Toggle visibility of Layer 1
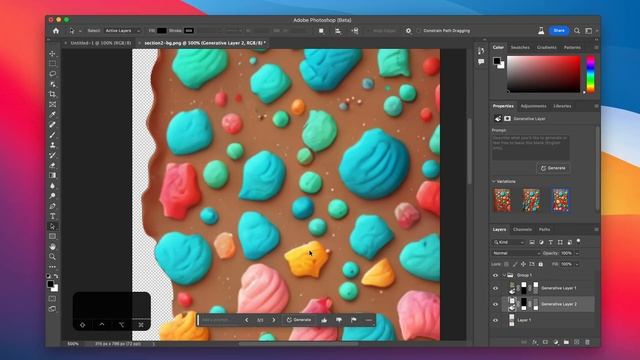This screenshot has width=640, height=360. click(x=496, y=320)
